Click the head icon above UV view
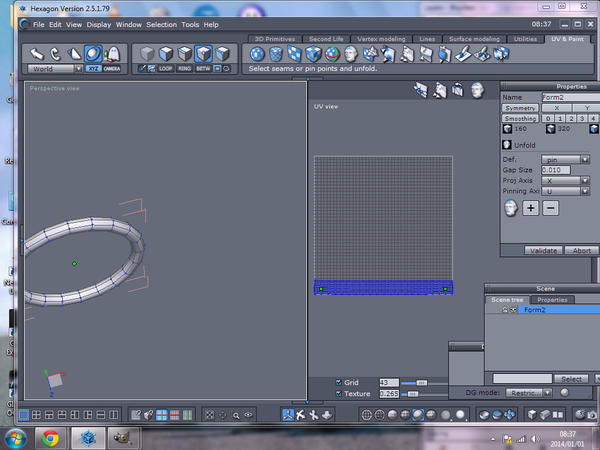This screenshot has height=450, width=600. click(x=477, y=91)
